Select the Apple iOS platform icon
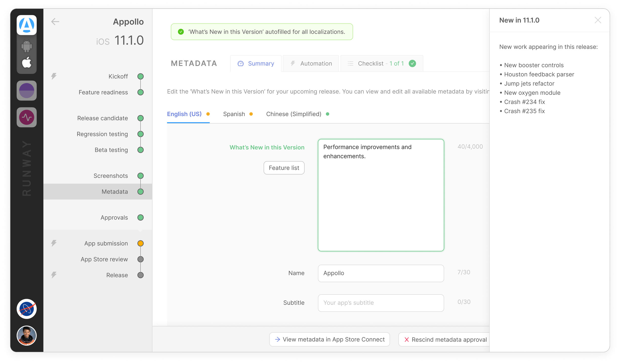Viewport: 620px width, 364px height. pos(27,62)
